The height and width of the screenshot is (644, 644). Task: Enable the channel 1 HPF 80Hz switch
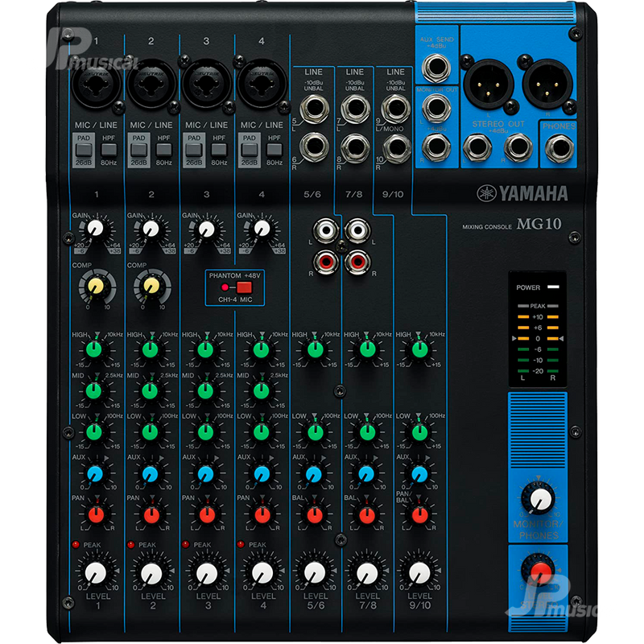tap(109, 150)
